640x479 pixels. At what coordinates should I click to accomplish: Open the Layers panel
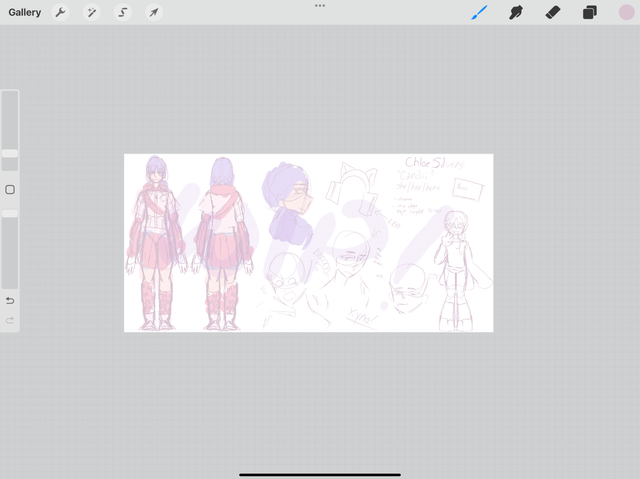pyautogui.click(x=589, y=12)
